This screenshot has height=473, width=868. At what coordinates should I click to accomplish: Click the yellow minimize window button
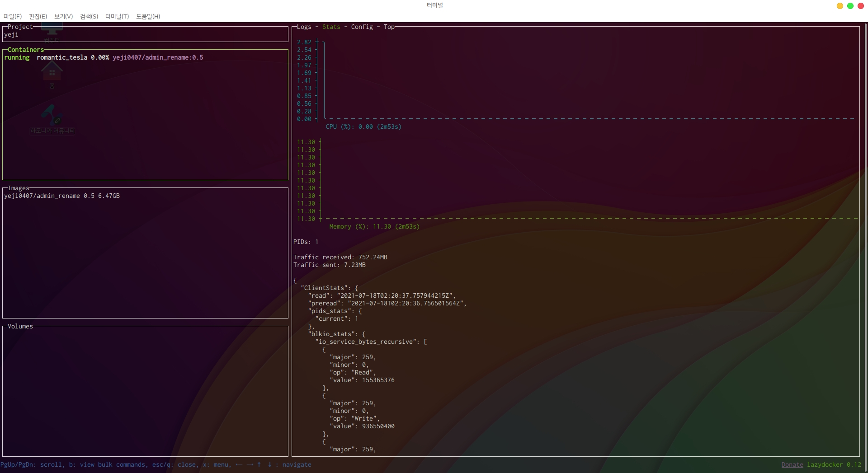tap(840, 6)
